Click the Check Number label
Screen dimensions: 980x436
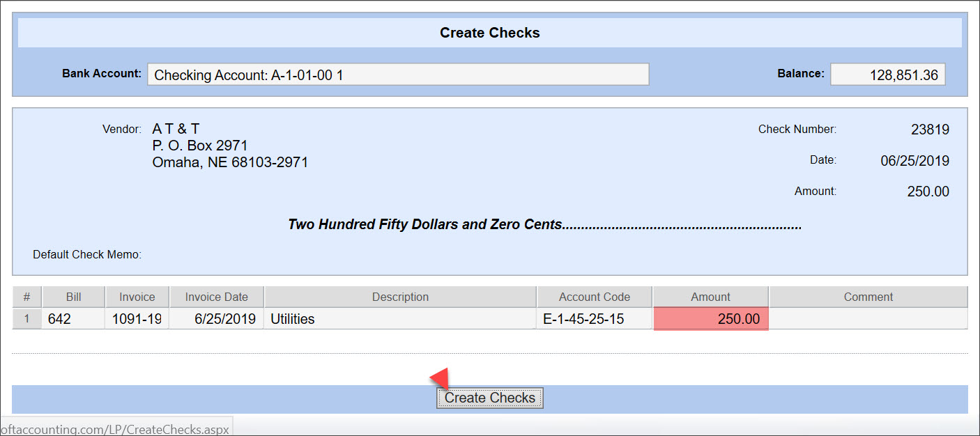[x=797, y=129]
